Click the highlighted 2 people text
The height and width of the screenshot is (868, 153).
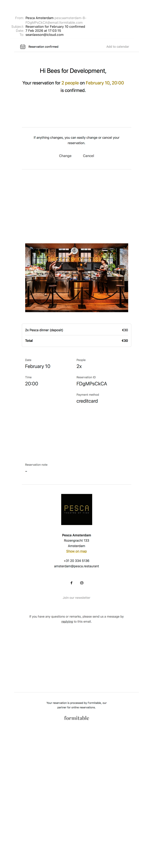70,83
